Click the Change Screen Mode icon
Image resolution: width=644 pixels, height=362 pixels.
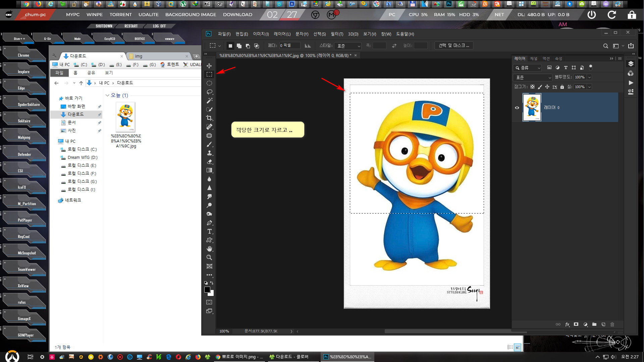point(209,311)
